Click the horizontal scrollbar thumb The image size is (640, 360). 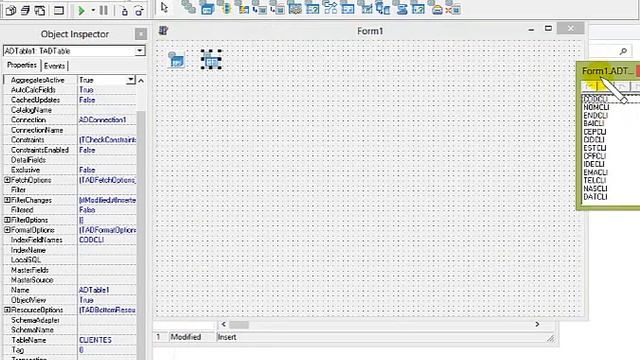point(239,324)
